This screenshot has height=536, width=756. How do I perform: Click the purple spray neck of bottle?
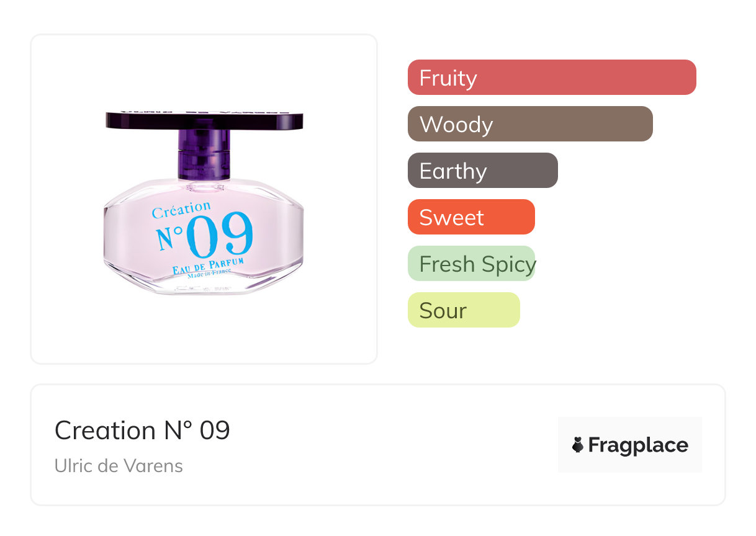pos(204,154)
